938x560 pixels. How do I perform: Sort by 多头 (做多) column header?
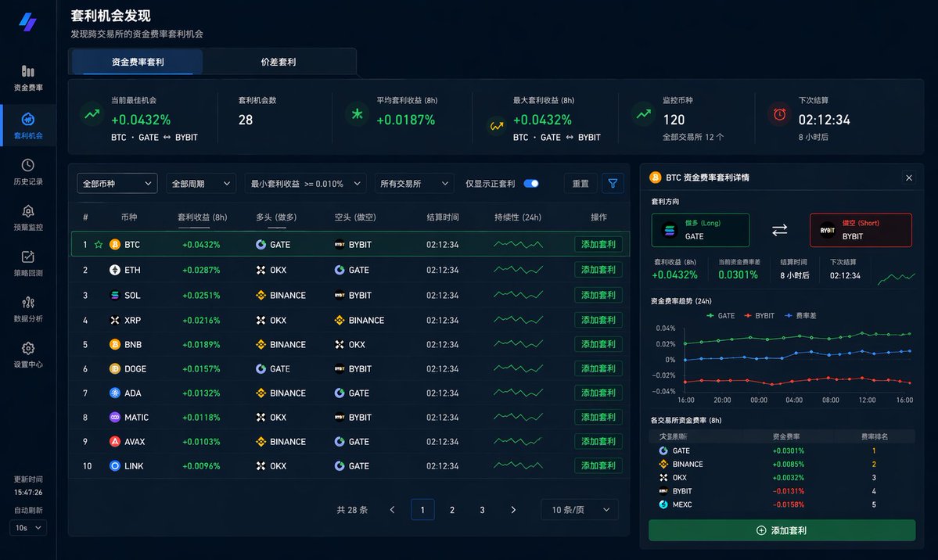click(x=276, y=217)
